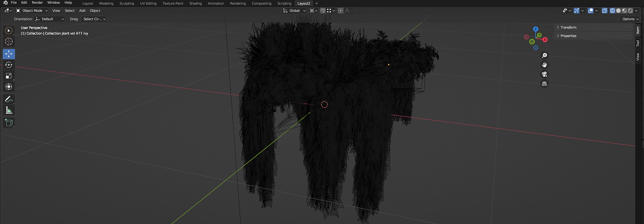The width and height of the screenshot is (644, 224).
Task: Click the green Y axis gizmo ball
Action: (x=539, y=35)
